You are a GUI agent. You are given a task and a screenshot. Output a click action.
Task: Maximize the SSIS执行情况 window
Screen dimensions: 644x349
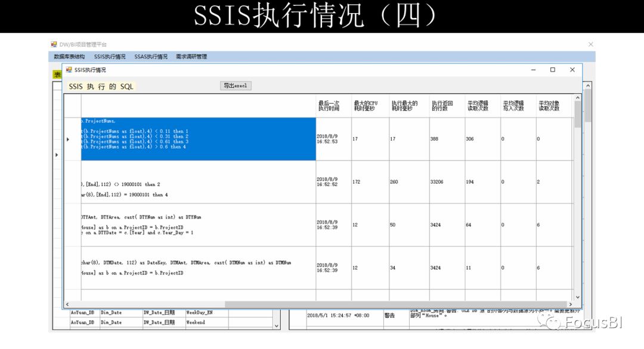click(x=552, y=70)
